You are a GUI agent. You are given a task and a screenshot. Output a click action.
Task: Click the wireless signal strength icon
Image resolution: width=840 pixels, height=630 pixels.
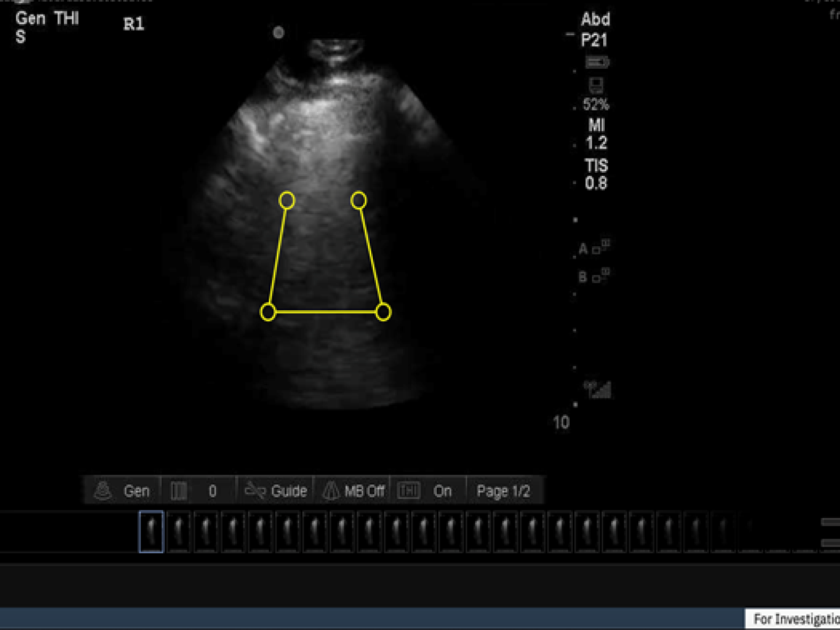(x=598, y=390)
